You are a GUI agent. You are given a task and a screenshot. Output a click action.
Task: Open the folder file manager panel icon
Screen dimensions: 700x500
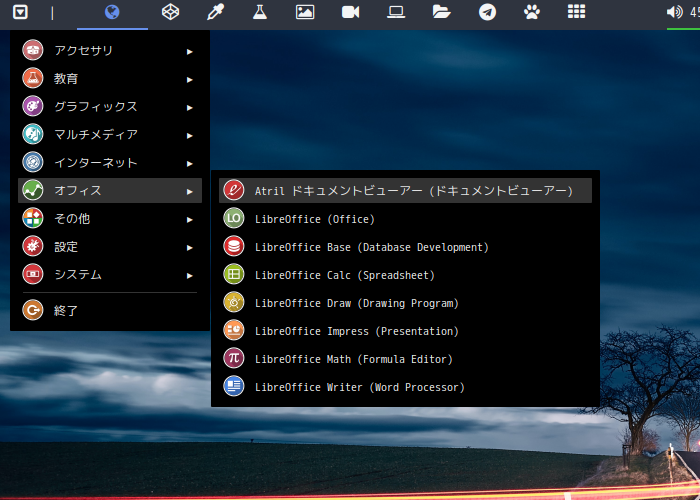(x=442, y=12)
